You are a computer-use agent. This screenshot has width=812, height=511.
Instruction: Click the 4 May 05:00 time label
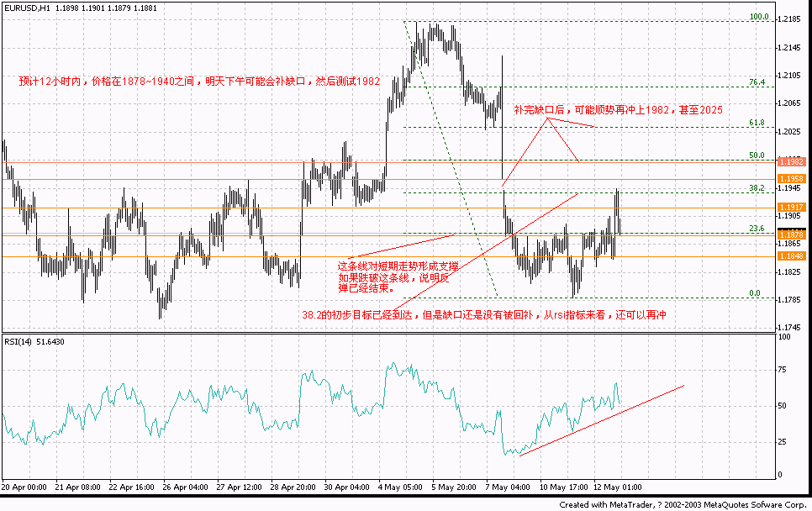(x=400, y=487)
